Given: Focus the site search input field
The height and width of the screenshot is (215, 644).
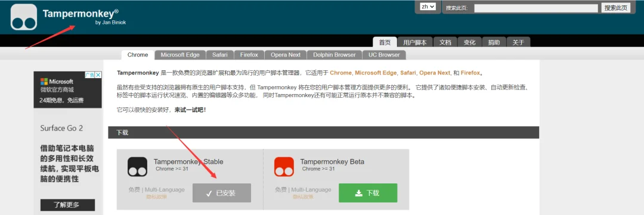Looking at the screenshot, I should pyautogui.click(x=536, y=8).
